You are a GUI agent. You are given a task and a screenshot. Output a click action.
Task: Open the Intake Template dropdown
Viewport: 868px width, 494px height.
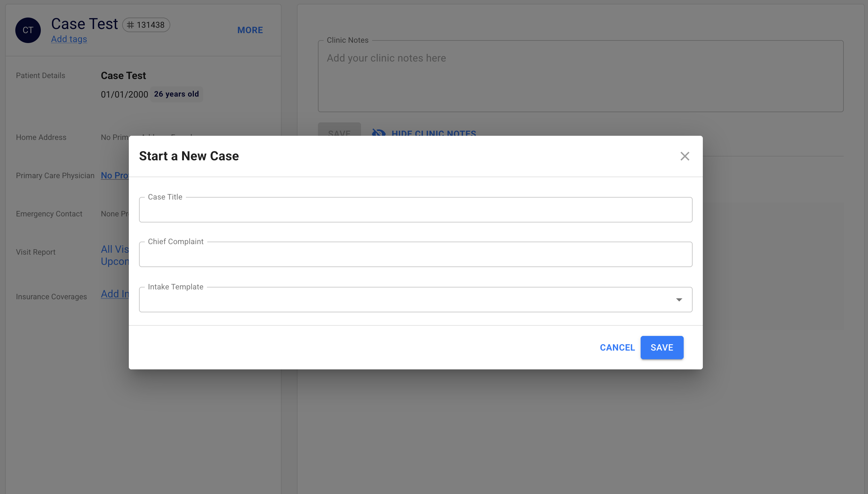click(416, 300)
